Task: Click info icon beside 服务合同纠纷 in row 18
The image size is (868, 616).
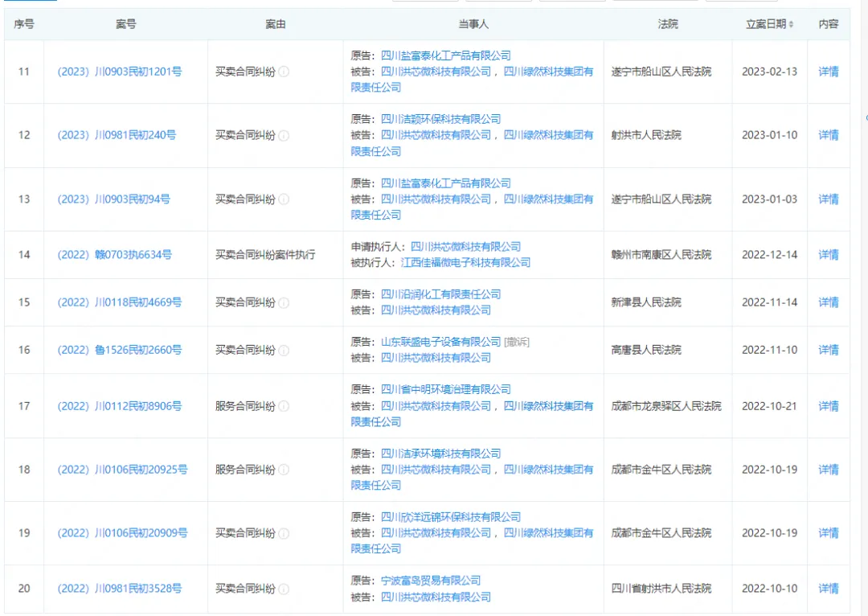Action: [x=284, y=470]
